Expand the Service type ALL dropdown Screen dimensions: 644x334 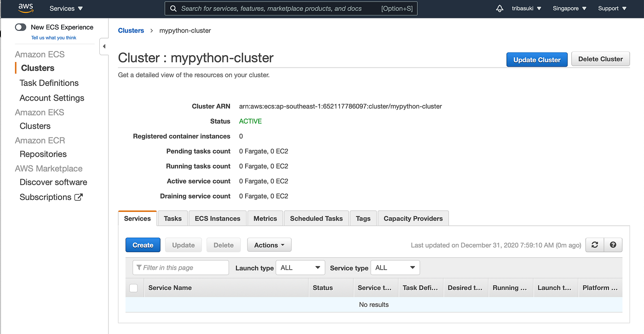395,267
